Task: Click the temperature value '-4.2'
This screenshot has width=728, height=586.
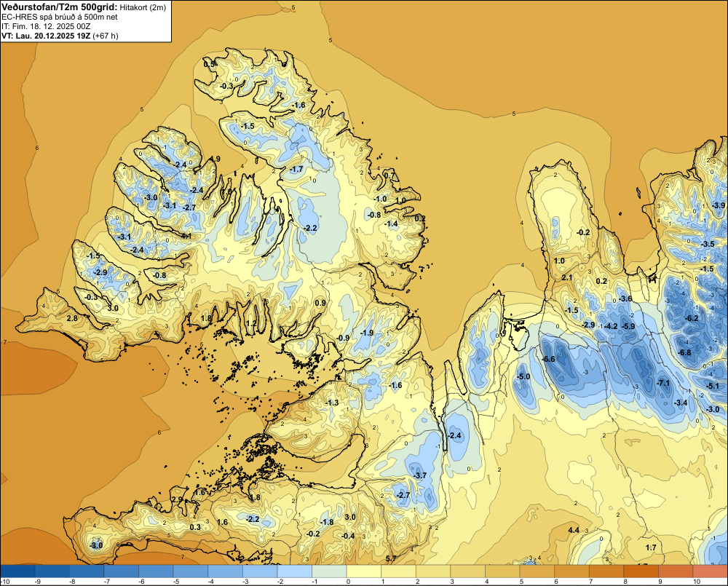Action: click(x=611, y=326)
